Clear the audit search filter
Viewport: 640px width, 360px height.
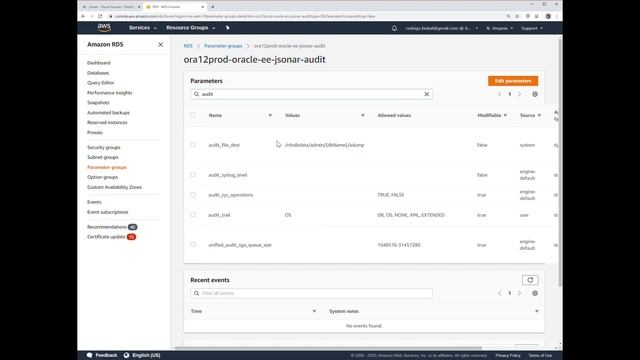427,94
